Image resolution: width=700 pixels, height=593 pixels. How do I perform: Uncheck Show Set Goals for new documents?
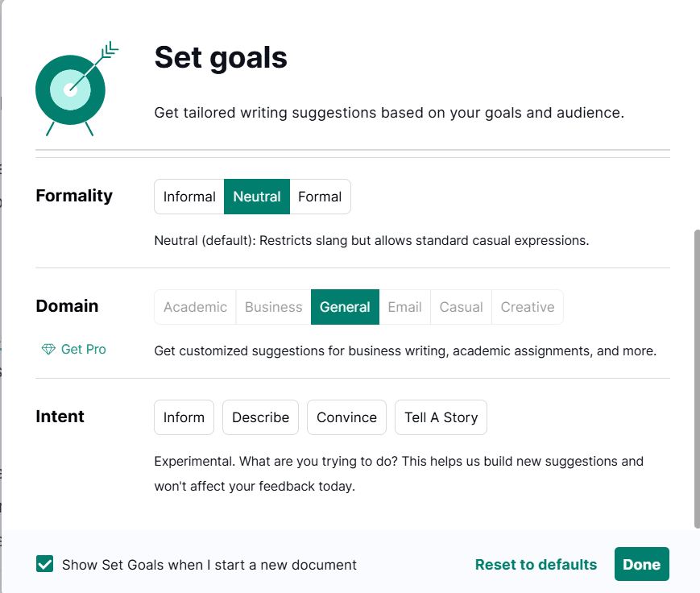click(x=44, y=565)
